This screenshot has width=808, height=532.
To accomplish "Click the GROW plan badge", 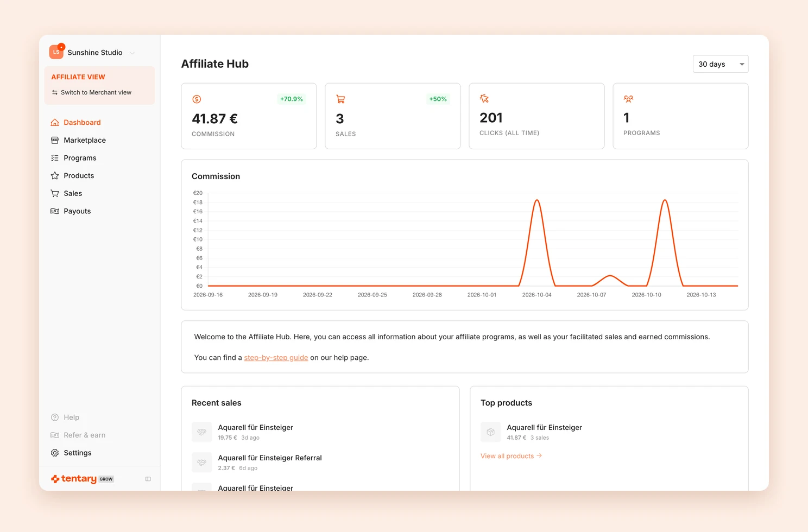I will pyautogui.click(x=106, y=479).
